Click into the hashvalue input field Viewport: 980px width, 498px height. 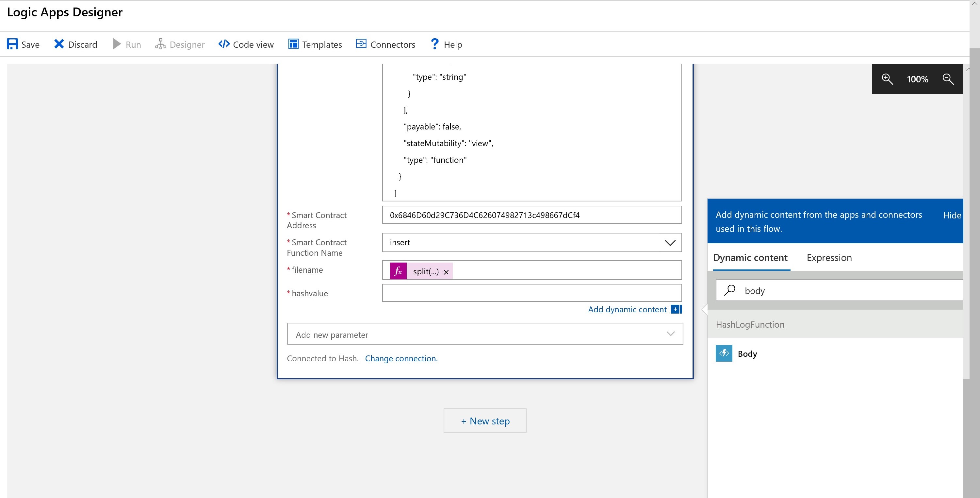(531, 293)
